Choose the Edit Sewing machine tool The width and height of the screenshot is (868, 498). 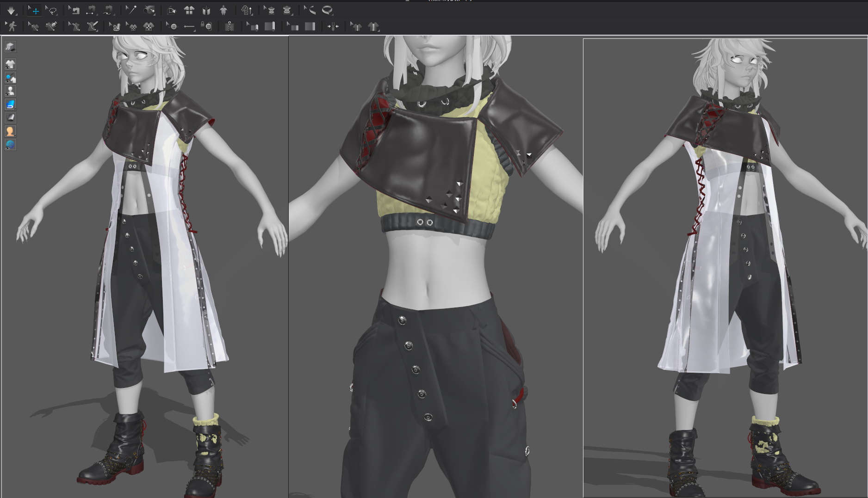[x=74, y=10]
